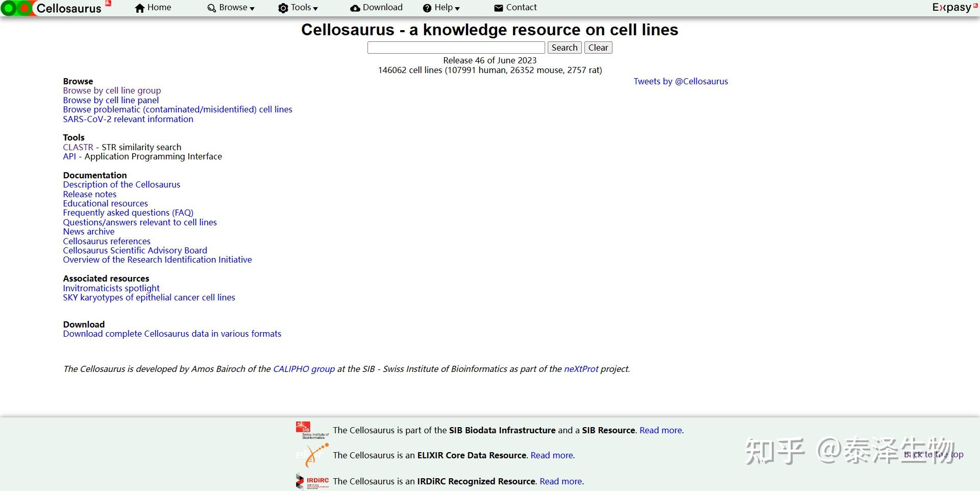The height and width of the screenshot is (491, 980).
Task: Open Educational resources link
Action: click(106, 203)
